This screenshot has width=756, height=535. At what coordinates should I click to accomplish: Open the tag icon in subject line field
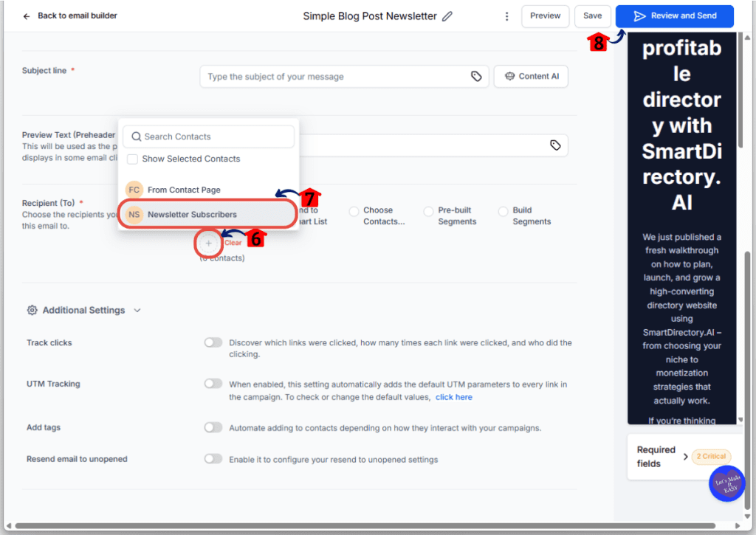click(476, 76)
